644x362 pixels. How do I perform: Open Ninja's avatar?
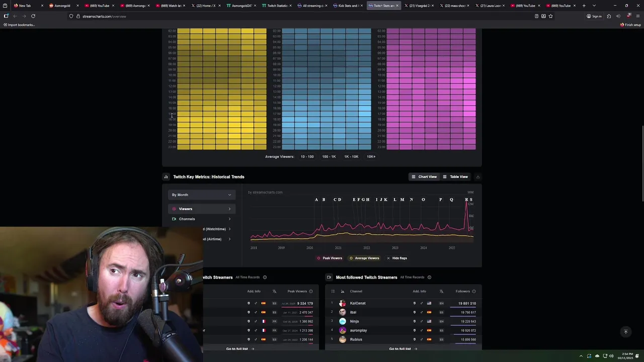343,321
